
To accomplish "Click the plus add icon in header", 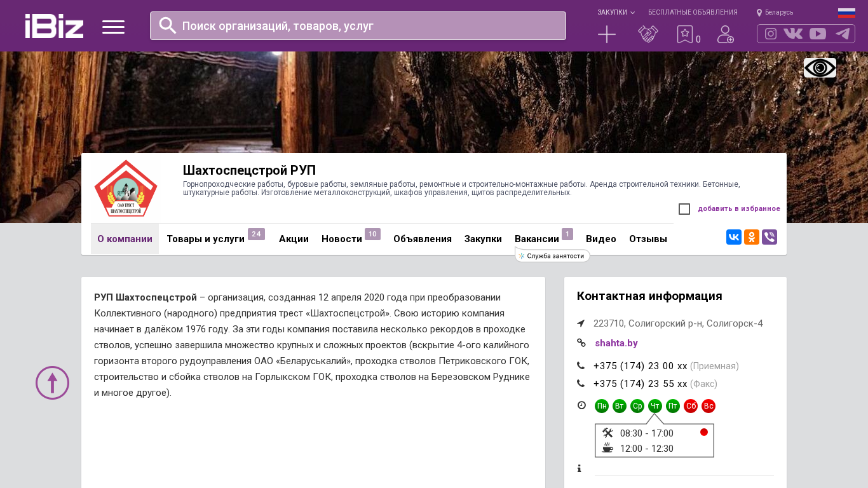I will click(x=607, y=34).
